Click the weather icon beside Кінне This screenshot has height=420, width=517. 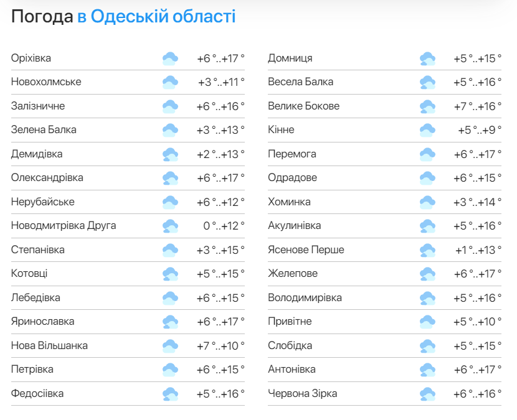[427, 131]
